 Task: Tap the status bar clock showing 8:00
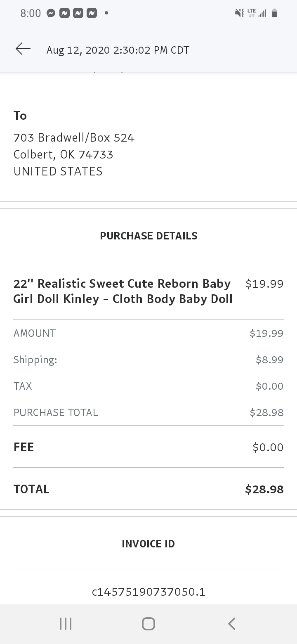pyautogui.click(x=31, y=13)
